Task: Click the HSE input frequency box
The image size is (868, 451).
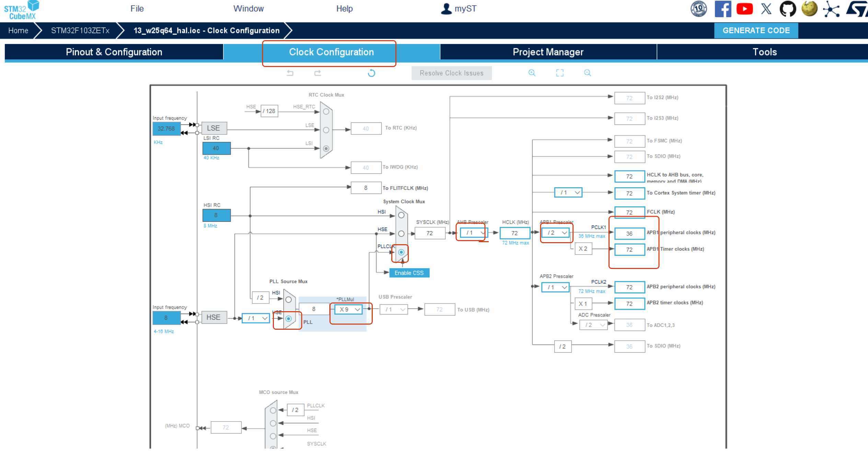Action: pyautogui.click(x=166, y=318)
